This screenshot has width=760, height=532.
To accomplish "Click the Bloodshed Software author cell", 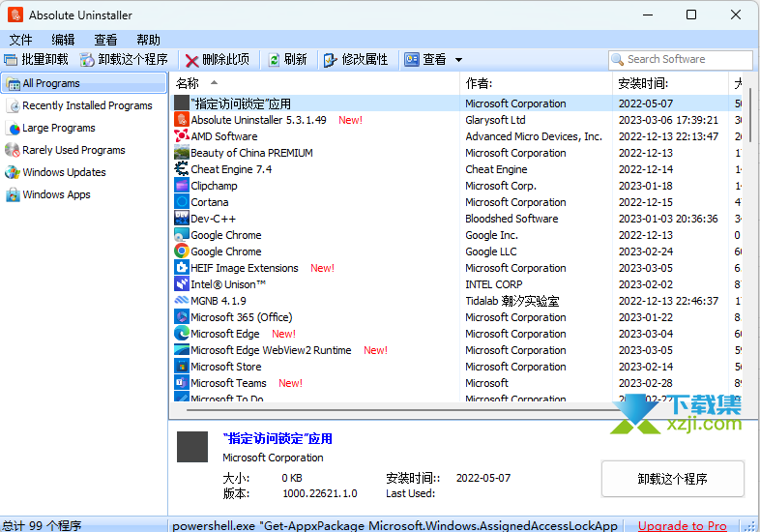I will (512, 219).
